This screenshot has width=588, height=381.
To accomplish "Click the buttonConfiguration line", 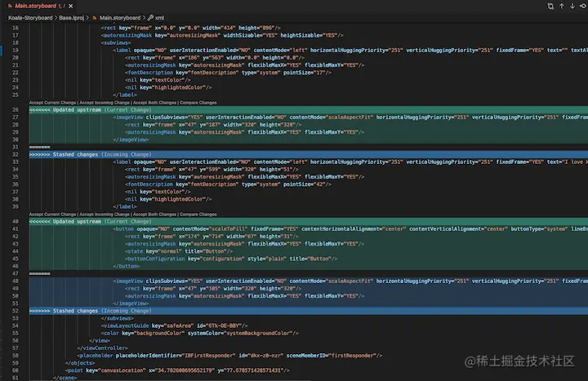I will pyautogui.click(x=231, y=259).
